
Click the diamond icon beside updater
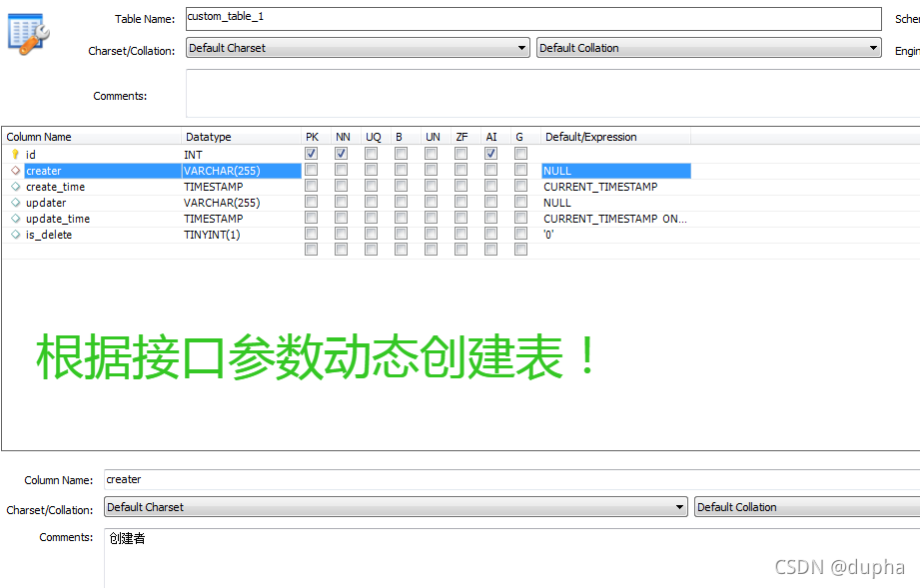[15, 203]
